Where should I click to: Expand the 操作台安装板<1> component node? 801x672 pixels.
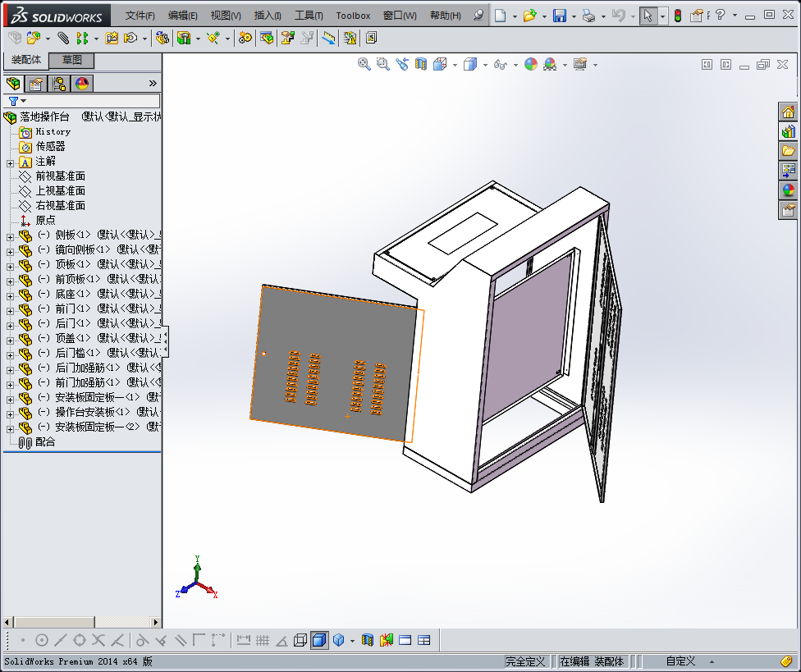tap(10, 414)
